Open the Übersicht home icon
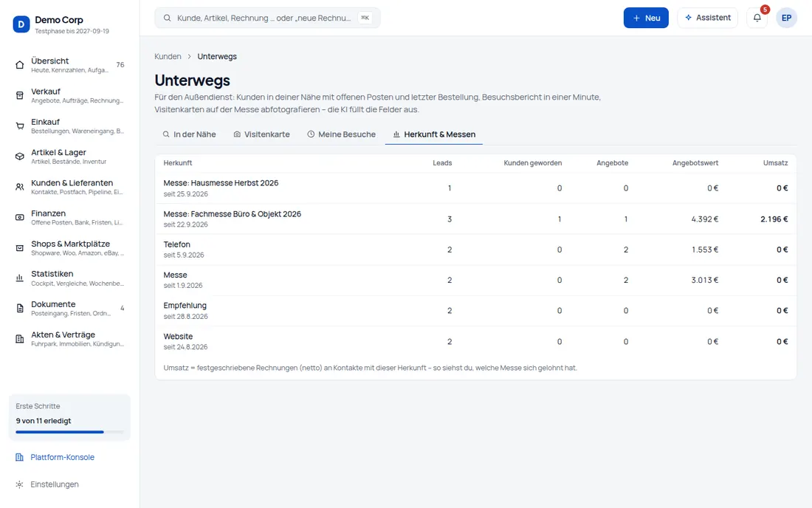 20,65
